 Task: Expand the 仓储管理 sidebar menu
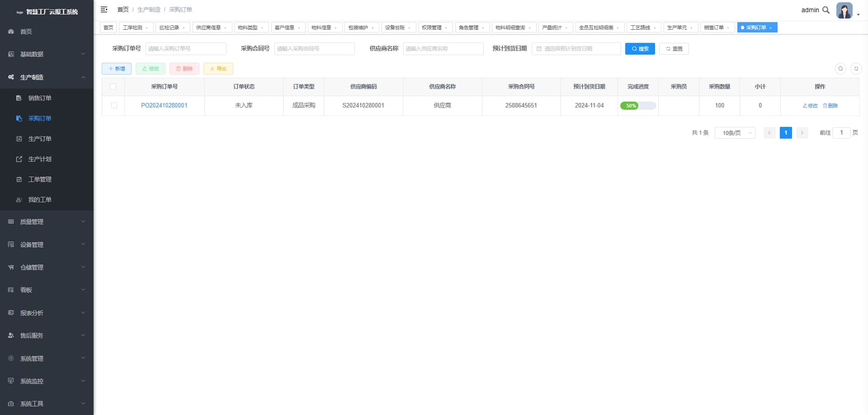(x=47, y=267)
